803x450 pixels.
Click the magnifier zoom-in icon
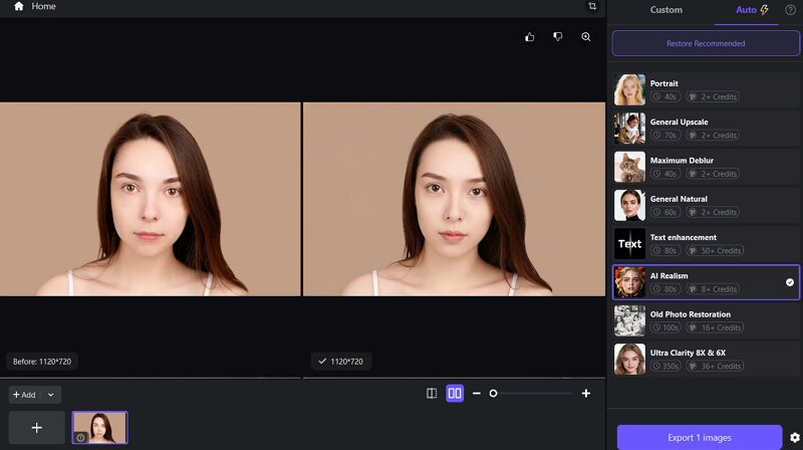click(x=586, y=37)
